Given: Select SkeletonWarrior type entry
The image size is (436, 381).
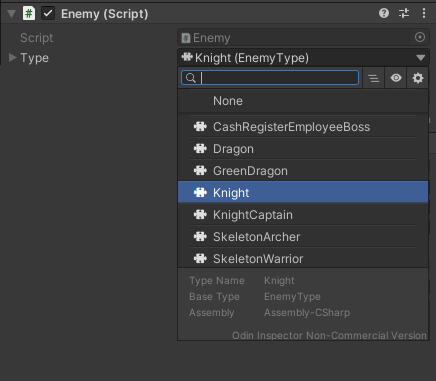Looking at the screenshot, I should tap(303, 258).
